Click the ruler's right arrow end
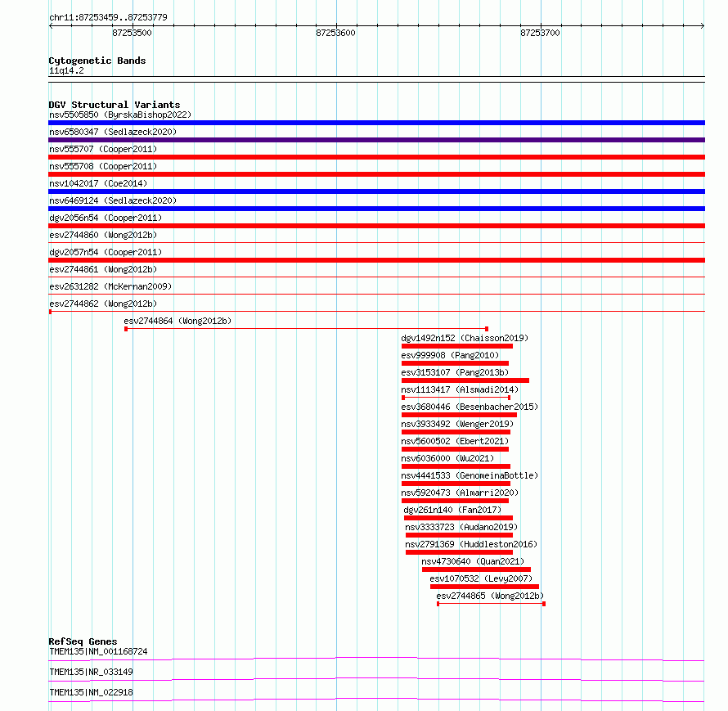Viewport: 728px width, 711px height. [703, 26]
